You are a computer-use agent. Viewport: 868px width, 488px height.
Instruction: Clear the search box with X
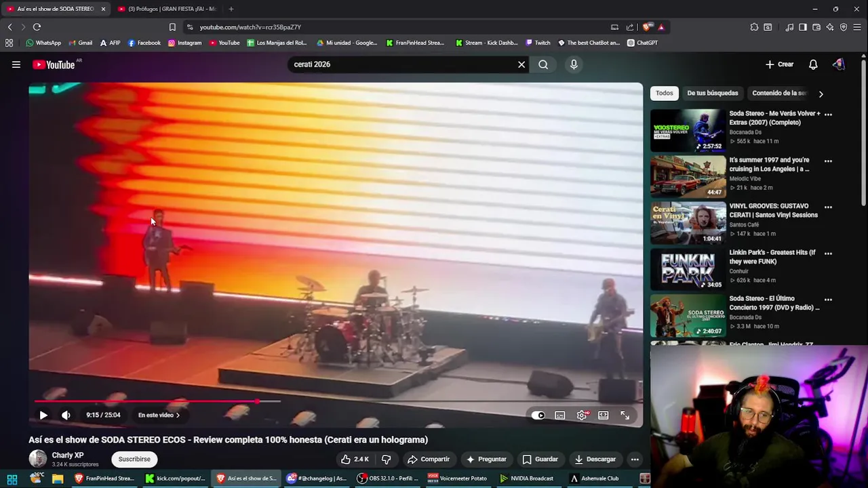(x=521, y=64)
